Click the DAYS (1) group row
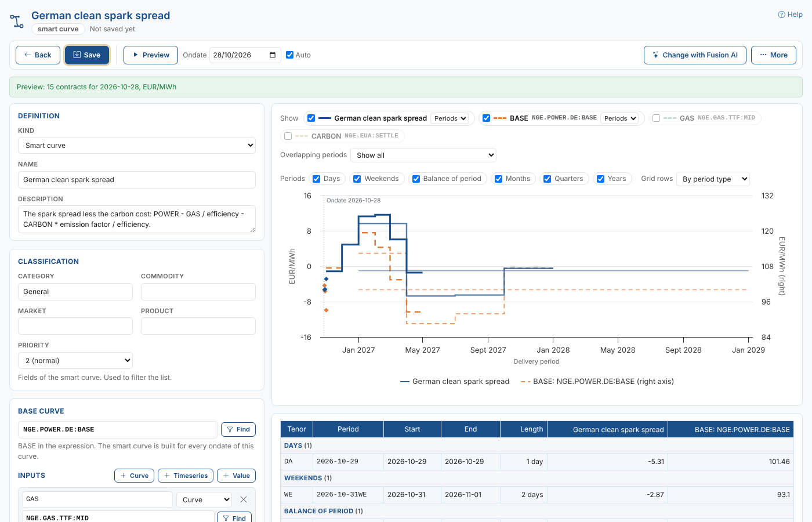This screenshot has width=812, height=522. 537,445
